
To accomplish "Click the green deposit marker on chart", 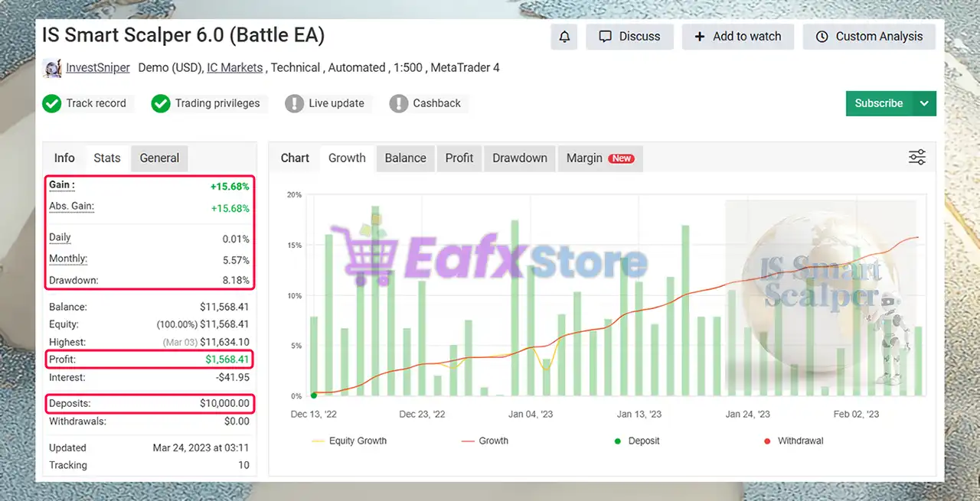I will [314, 395].
